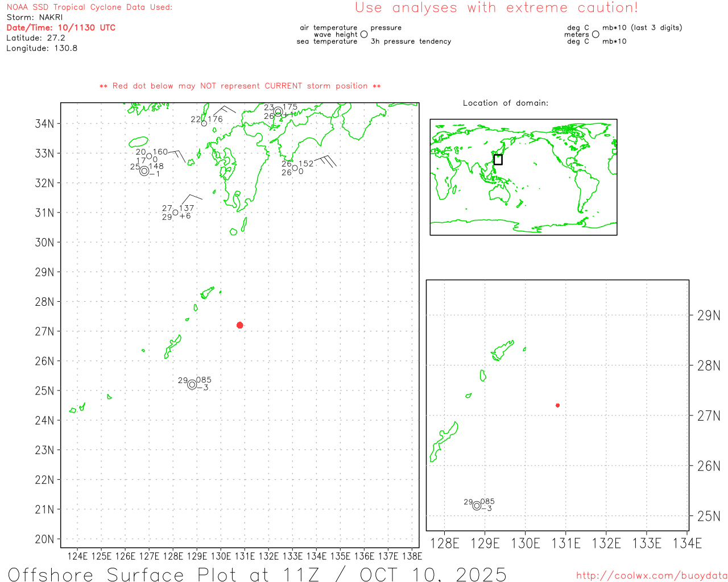Click the station circle labeled 22 176
The image size is (728, 582).
[204, 123]
